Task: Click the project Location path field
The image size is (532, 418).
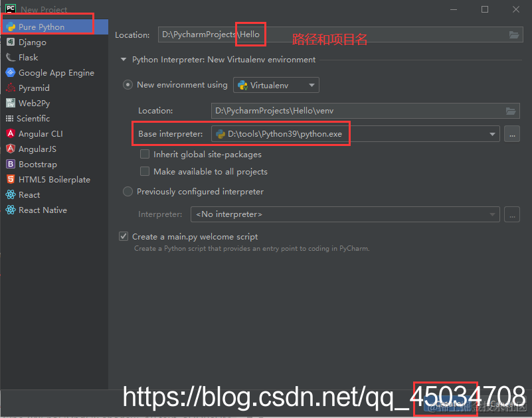Action: (340, 35)
